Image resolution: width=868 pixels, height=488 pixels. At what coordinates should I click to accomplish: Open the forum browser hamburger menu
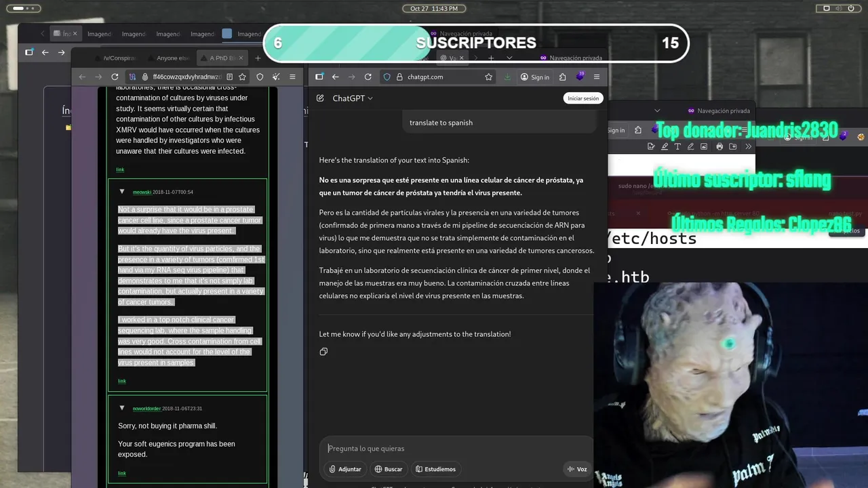click(292, 77)
